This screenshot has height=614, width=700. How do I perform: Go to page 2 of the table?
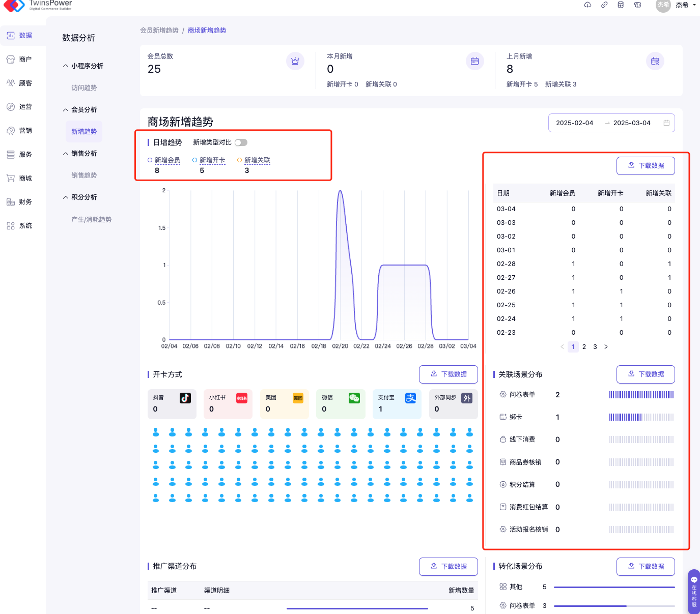pyautogui.click(x=584, y=347)
